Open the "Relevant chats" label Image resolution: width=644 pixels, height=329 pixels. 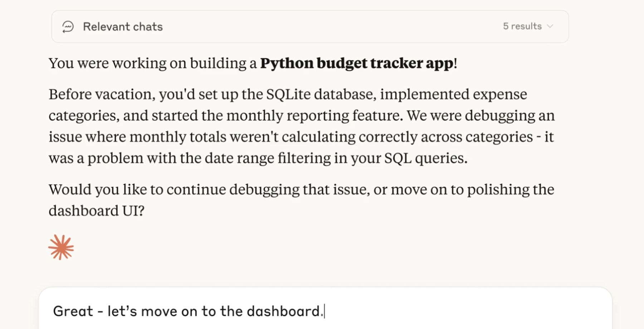click(123, 27)
